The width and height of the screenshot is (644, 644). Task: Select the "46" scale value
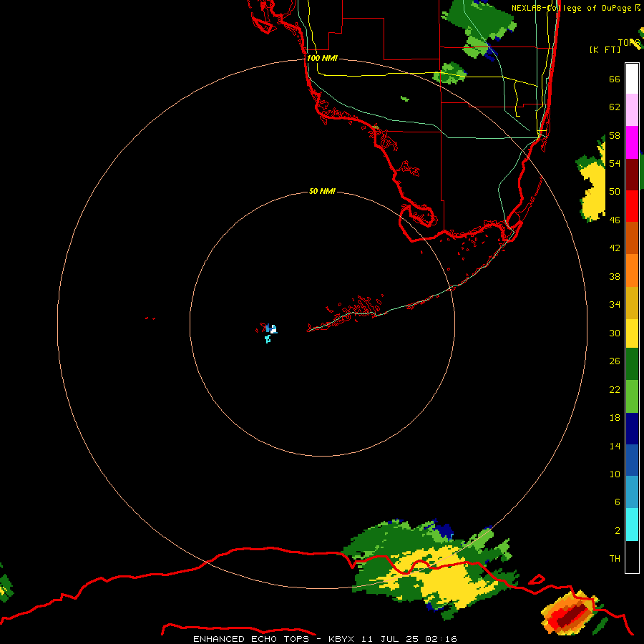pyautogui.click(x=615, y=220)
